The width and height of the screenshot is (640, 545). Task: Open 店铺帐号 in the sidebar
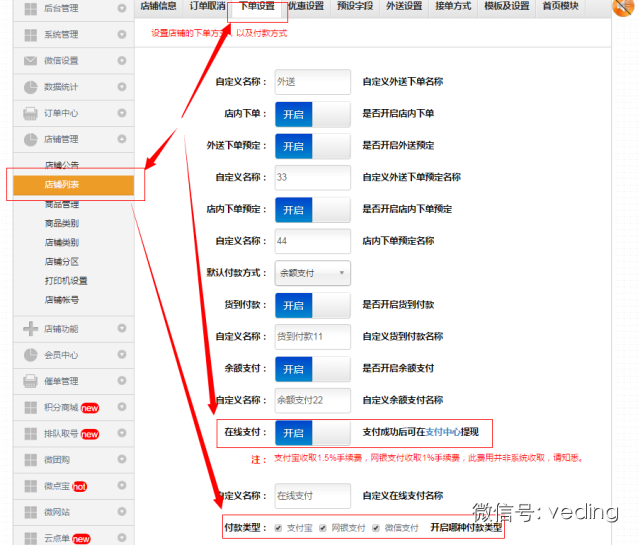point(62,300)
